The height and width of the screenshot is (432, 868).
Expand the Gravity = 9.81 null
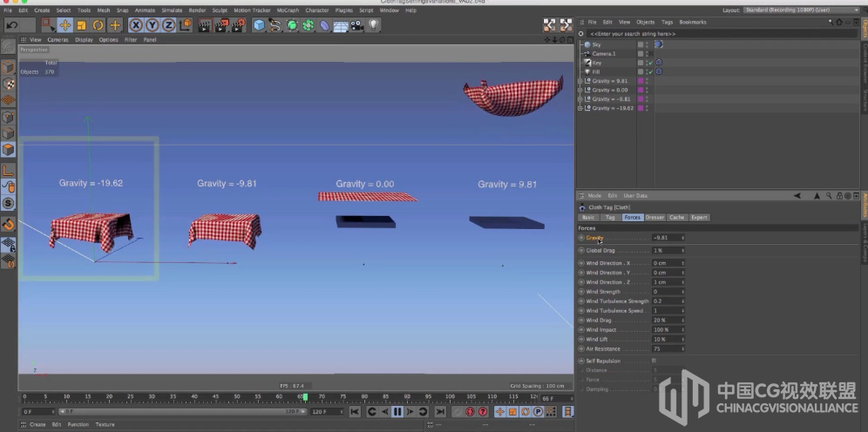point(580,81)
